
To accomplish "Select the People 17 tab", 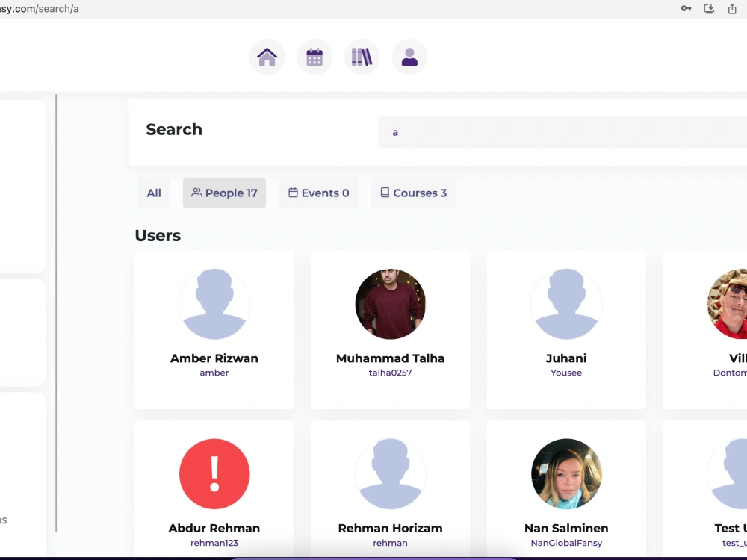I will [x=224, y=193].
